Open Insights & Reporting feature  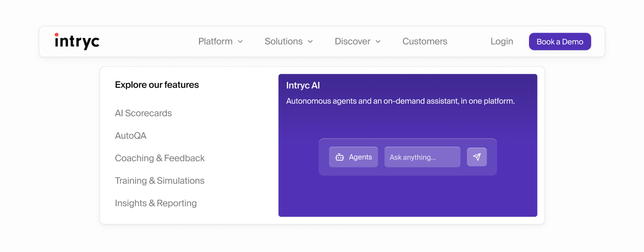click(156, 203)
